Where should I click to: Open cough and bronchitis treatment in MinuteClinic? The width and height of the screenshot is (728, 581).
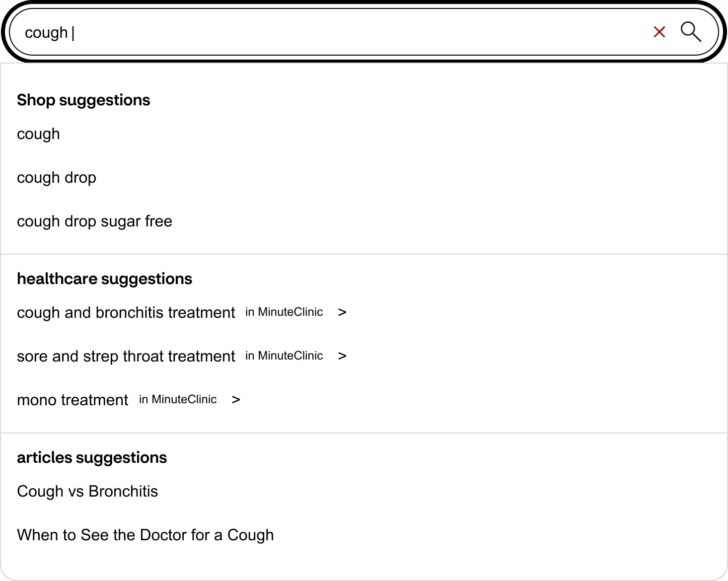126,312
